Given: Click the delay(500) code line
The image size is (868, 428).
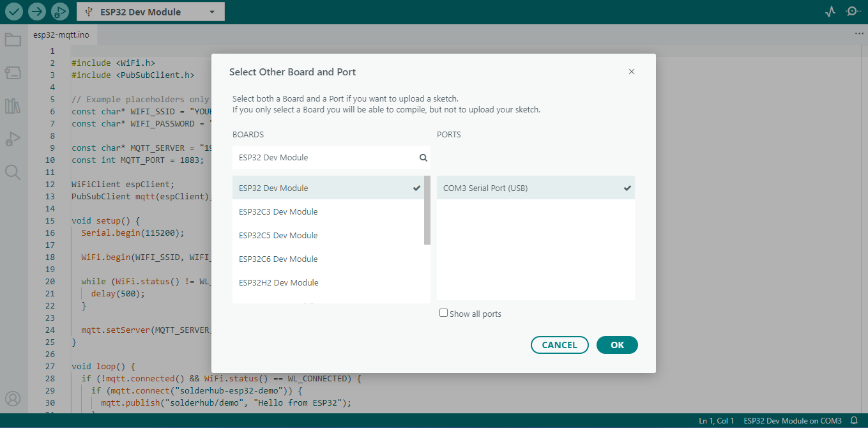Looking at the screenshot, I should (118, 293).
